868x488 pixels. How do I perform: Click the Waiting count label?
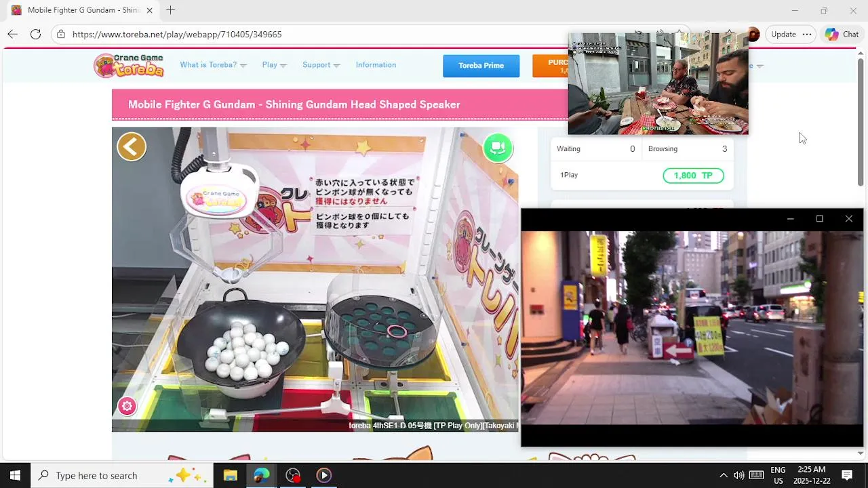pyautogui.click(x=568, y=149)
